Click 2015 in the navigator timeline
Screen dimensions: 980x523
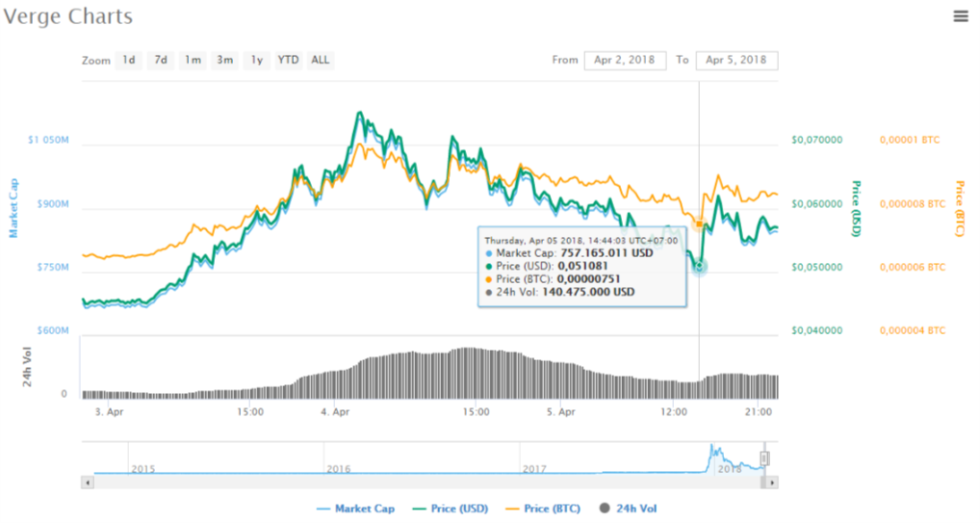[143, 469]
